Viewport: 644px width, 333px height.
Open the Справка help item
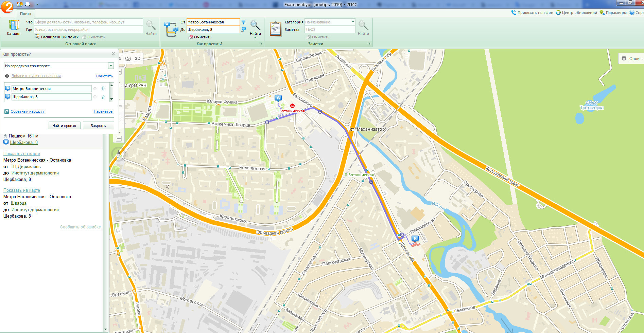coord(636,13)
